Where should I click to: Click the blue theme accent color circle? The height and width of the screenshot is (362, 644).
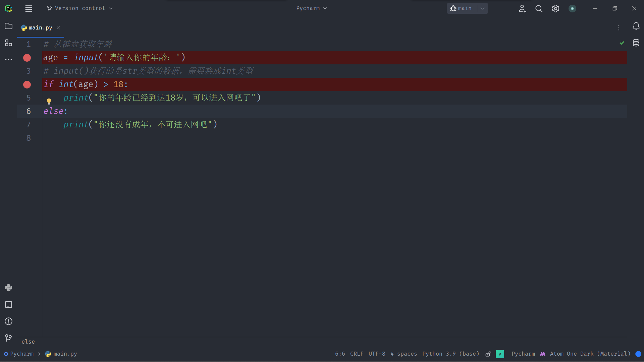click(x=638, y=354)
